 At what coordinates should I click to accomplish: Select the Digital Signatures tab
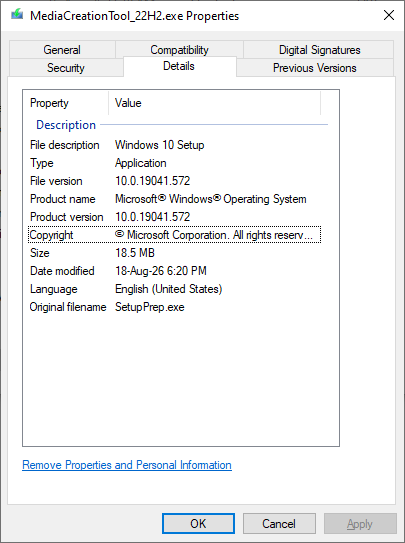pyautogui.click(x=319, y=50)
